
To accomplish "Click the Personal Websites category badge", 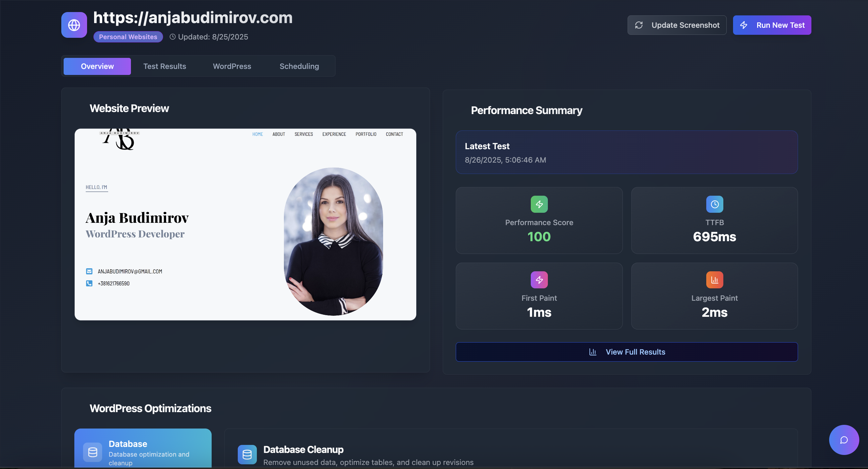I will [x=128, y=37].
